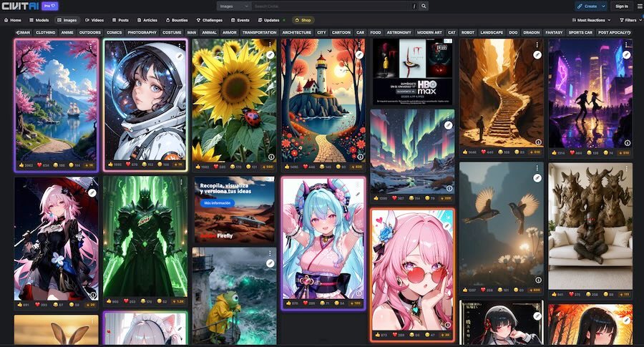Open the HBO Max advertisement
Screen dimensions: 644x347
[412, 72]
